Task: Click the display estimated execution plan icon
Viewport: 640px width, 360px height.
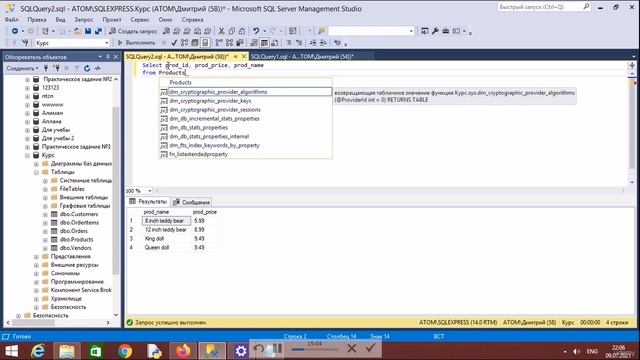Action: (184, 43)
